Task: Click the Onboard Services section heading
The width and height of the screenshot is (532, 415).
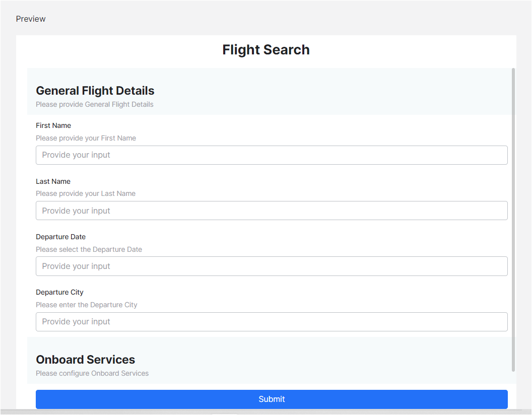Action: click(86, 360)
